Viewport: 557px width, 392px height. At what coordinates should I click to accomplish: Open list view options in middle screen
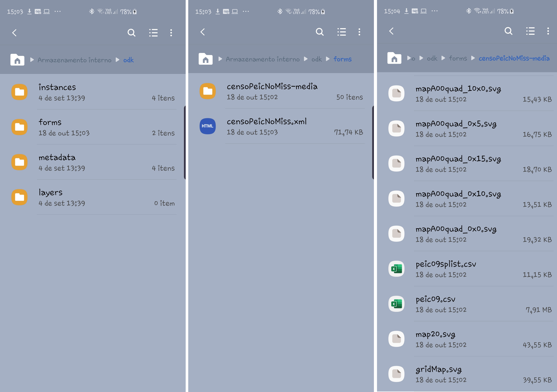click(341, 32)
